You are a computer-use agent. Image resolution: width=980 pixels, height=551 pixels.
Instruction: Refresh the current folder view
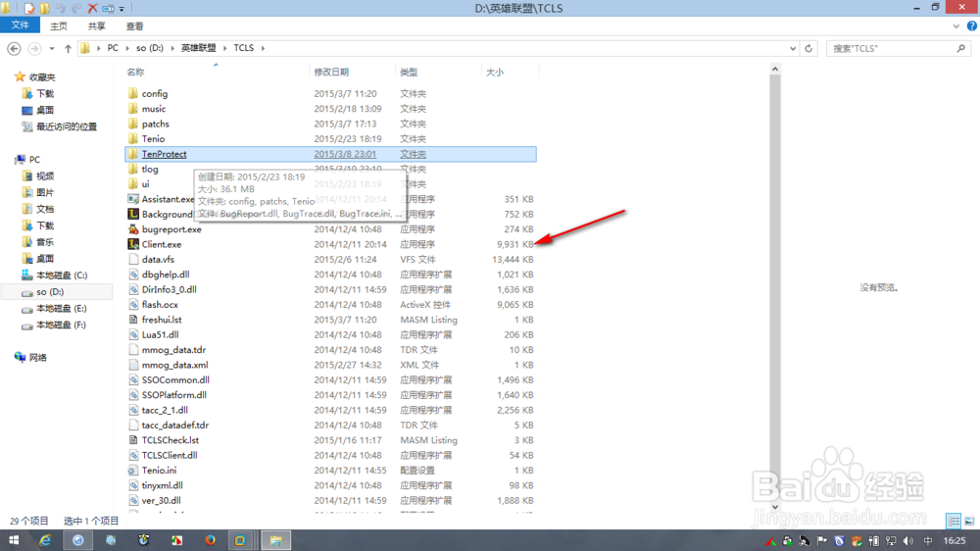pyautogui.click(x=808, y=48)
